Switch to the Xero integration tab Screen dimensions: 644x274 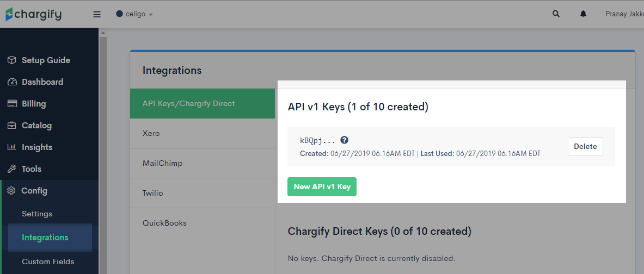tap(203, 133)
